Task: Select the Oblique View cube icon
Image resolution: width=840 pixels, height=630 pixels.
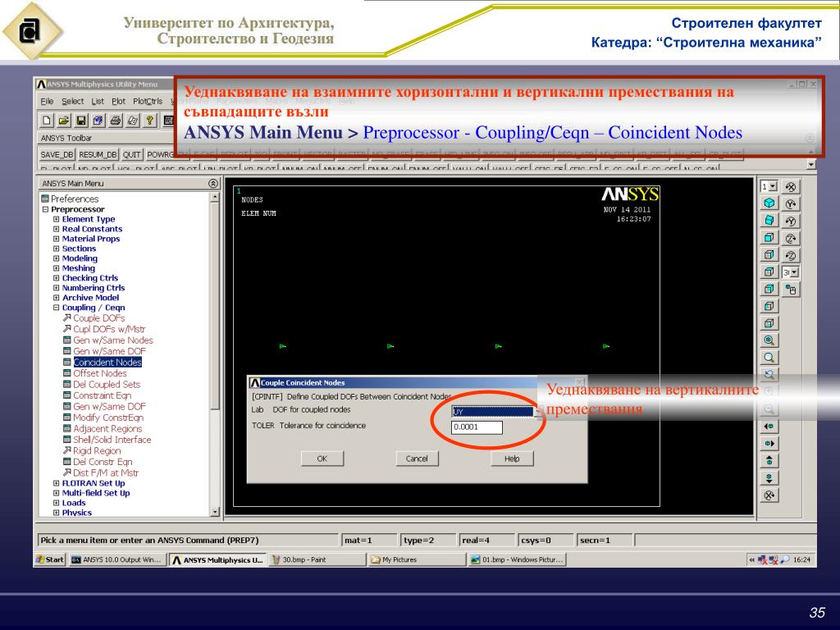Action: [x=769, y=220]
